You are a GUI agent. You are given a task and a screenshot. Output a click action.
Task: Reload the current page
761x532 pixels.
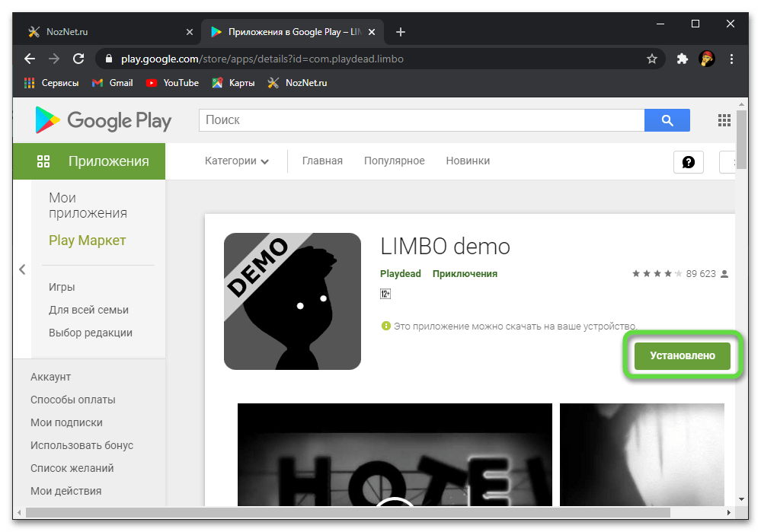(x=78, y=59)
